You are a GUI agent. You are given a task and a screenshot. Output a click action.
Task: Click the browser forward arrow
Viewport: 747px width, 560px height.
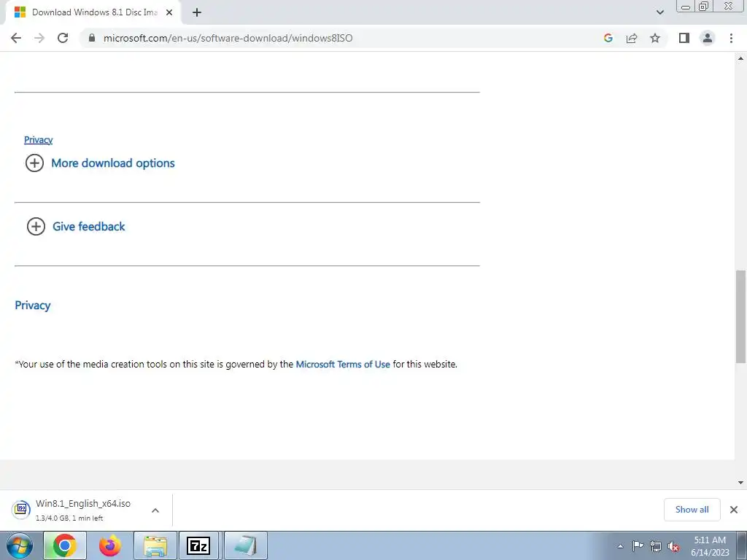(x=39, y=38)
